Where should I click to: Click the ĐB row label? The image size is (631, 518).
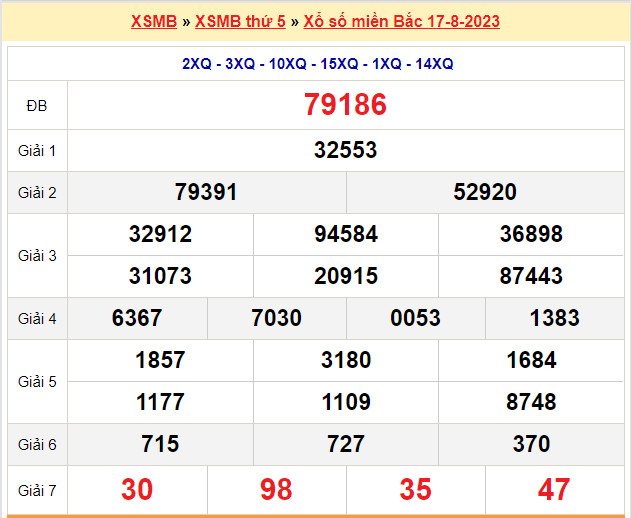point(37,105)
